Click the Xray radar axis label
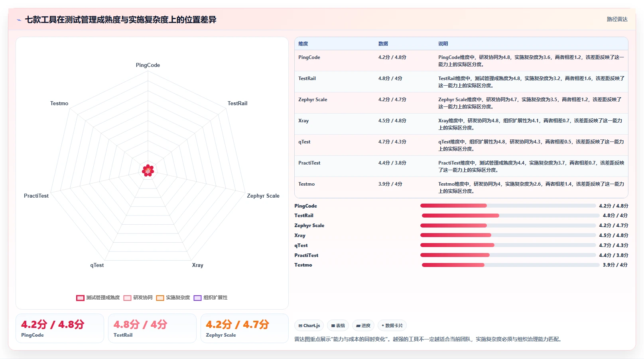 (198, 265)
